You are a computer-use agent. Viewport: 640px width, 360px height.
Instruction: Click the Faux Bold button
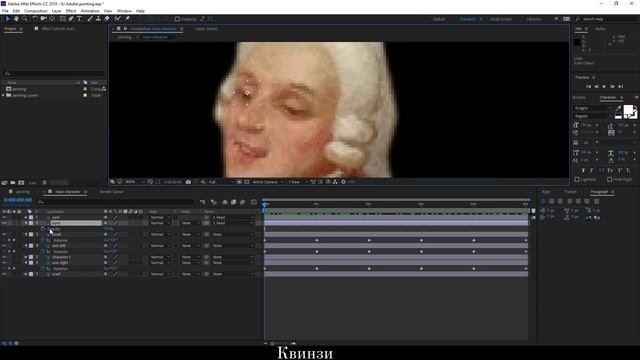tap(583, 170)
